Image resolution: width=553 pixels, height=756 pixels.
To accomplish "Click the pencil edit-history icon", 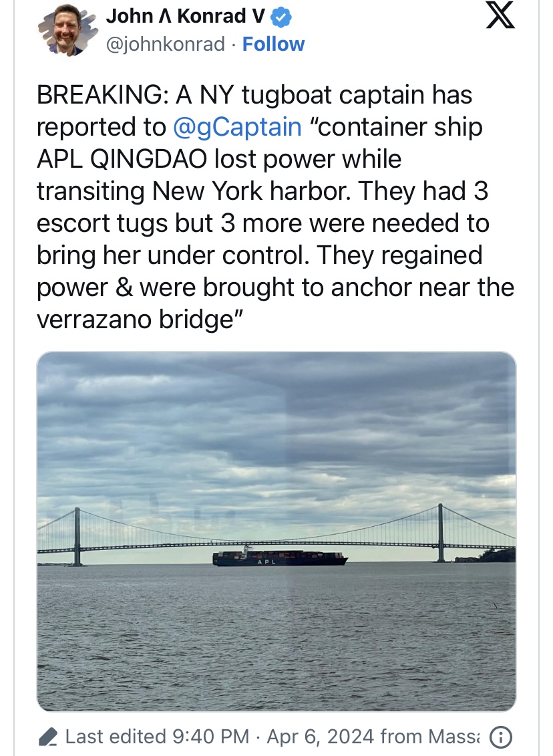I will pos(48,737).
